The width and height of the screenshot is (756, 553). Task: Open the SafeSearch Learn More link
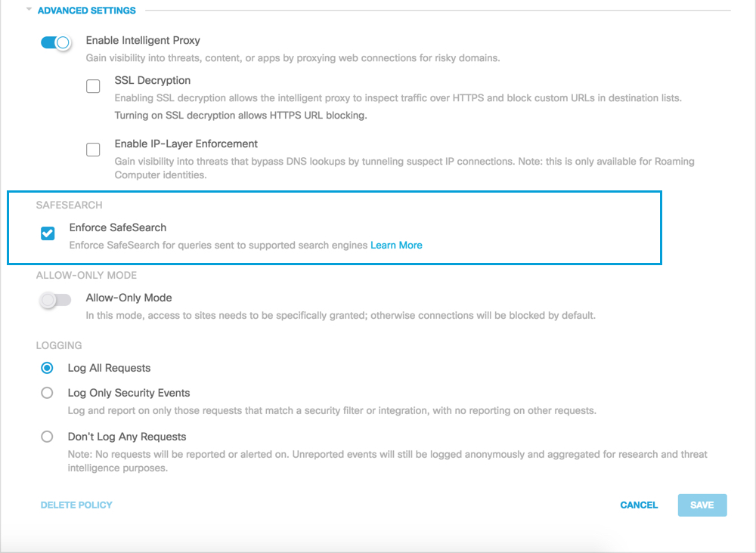(x=396, y=246)
